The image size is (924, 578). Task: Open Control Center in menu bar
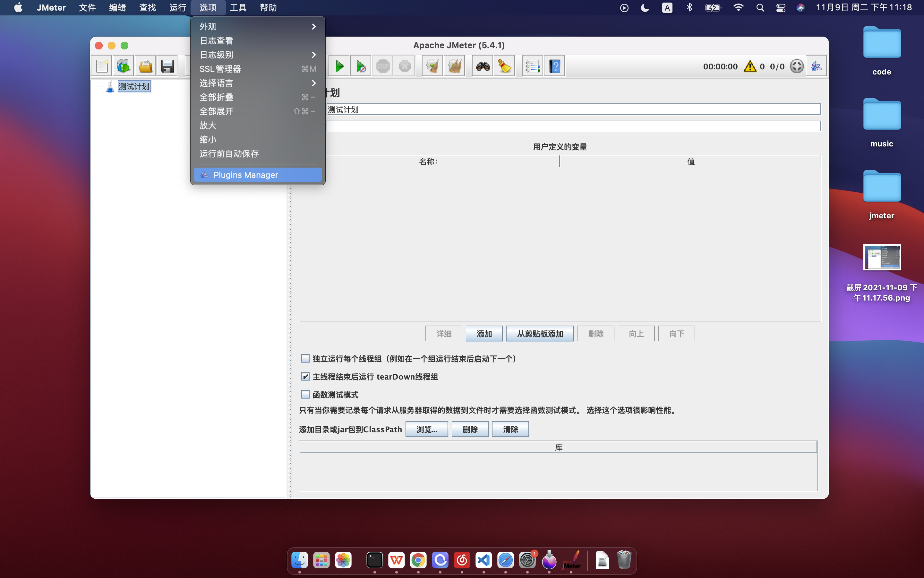coord(781,8)
